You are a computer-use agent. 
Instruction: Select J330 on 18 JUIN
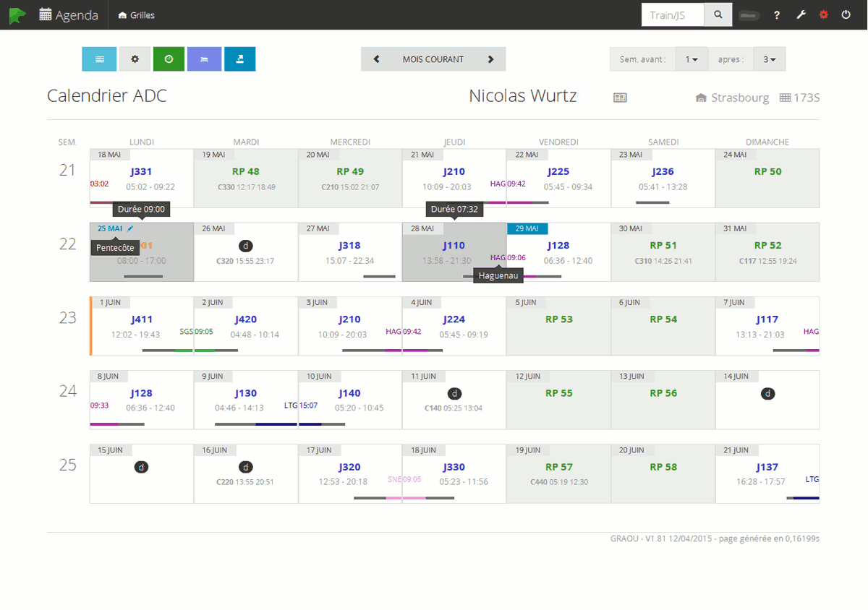[x=454, y=467]
